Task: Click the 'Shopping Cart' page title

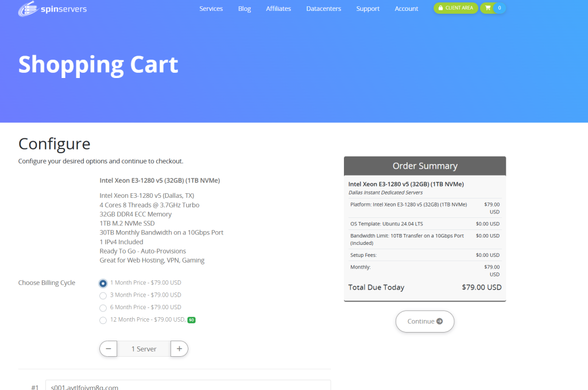Action: [98, 64]
